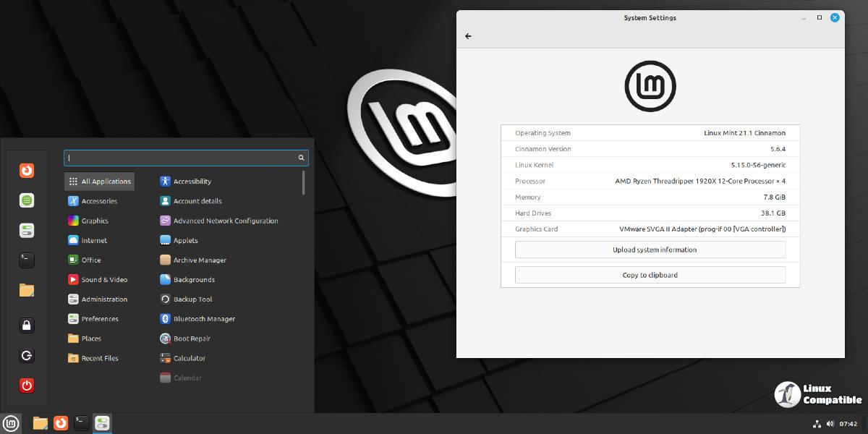Open the Applets application
This screenshot has height=434, width=868.
coord(179,240)
